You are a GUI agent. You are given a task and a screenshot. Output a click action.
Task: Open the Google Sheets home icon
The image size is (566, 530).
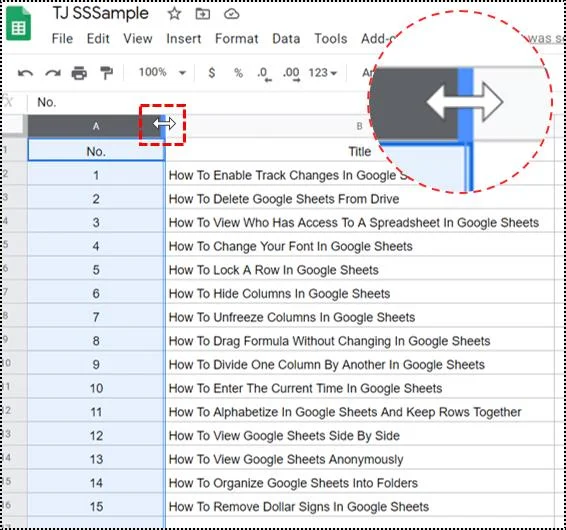(x=18, y=23)
